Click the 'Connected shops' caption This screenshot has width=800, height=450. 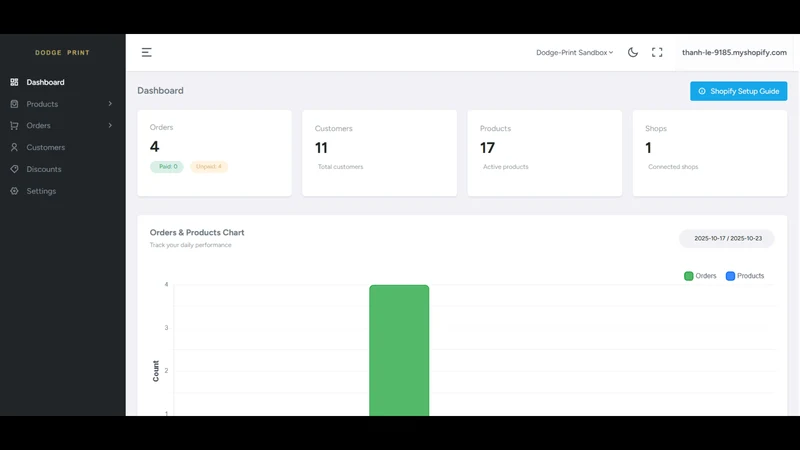point(673,167)
